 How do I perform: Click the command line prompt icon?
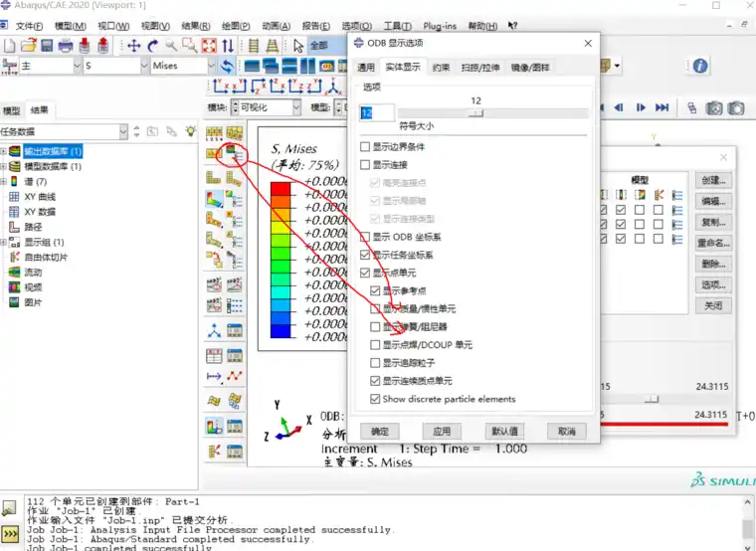click(10, 534)
